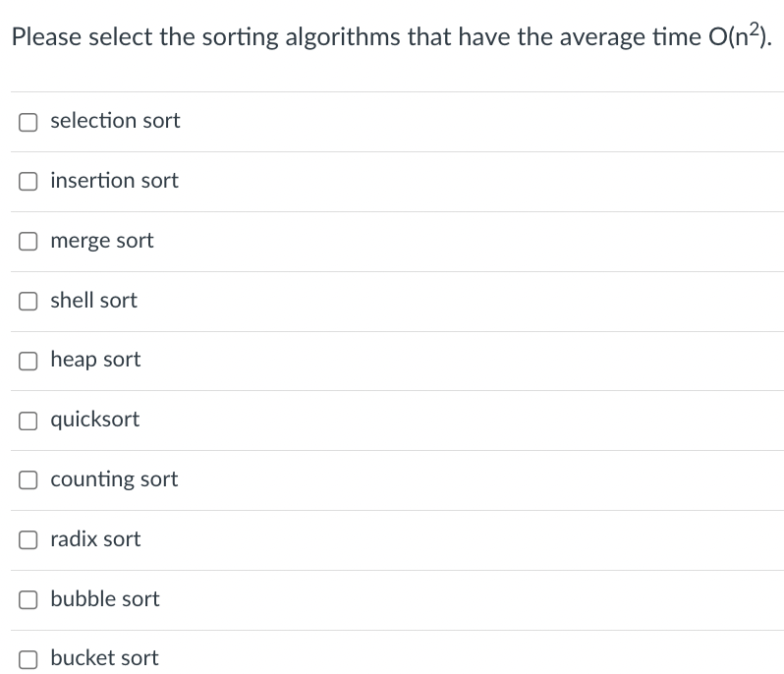Tick the insertion sort checkbox
The width and height of the screenshot is (784, 674).
point(28,182)
